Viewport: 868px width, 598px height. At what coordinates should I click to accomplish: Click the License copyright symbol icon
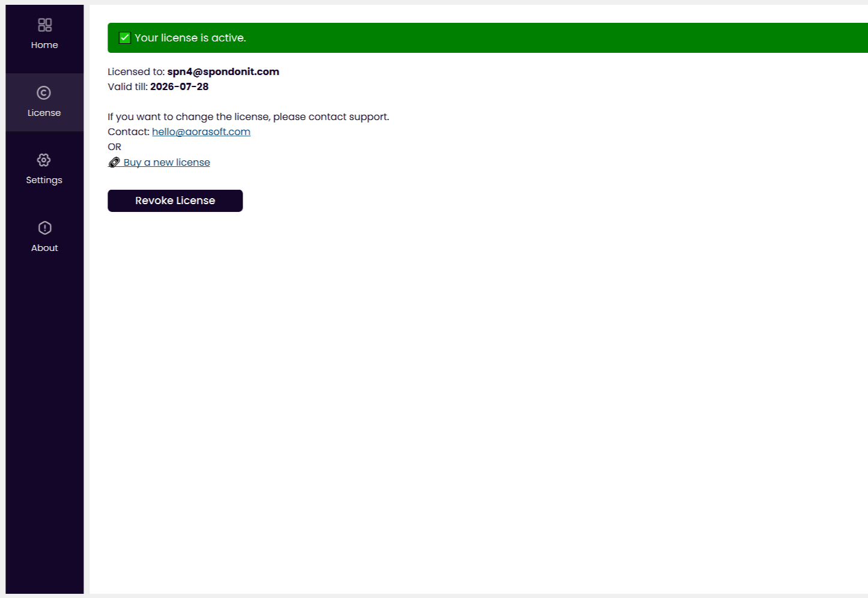tap(44, 92)
